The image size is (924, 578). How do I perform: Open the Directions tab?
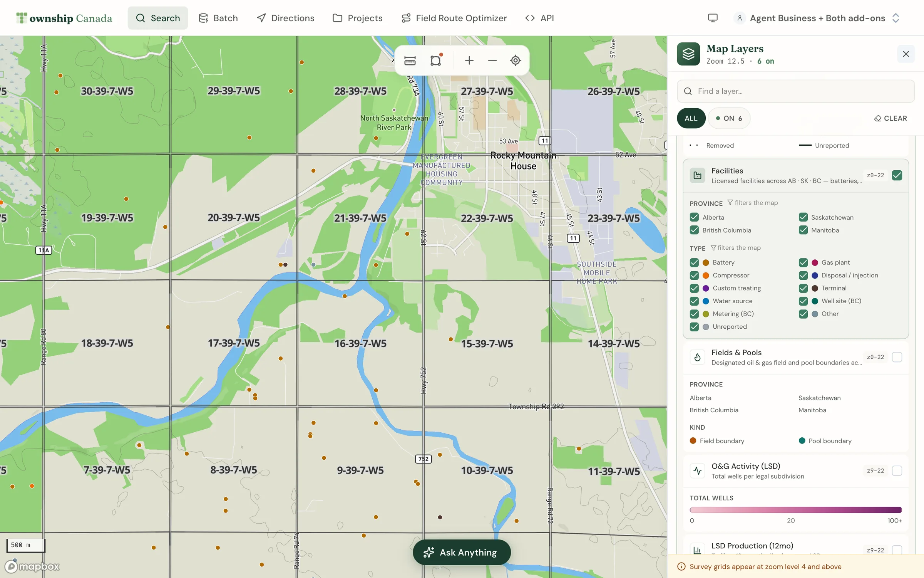pos(286,18)
